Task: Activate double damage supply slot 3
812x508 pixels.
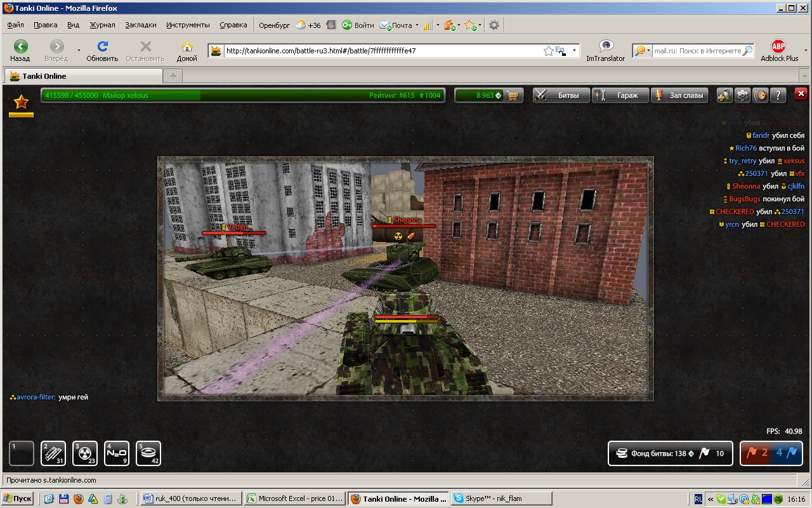Action: click(85, 453)
